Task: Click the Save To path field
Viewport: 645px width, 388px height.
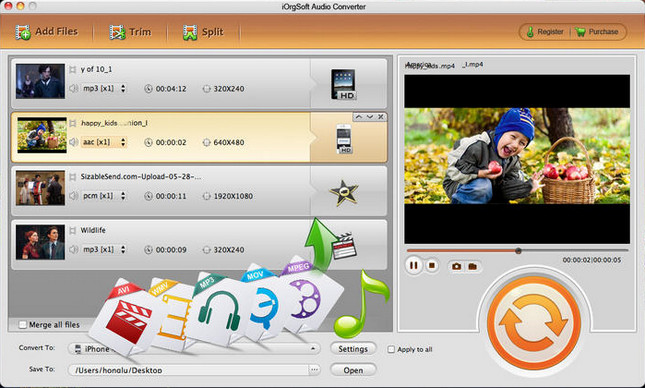Action: click(188, 370)
